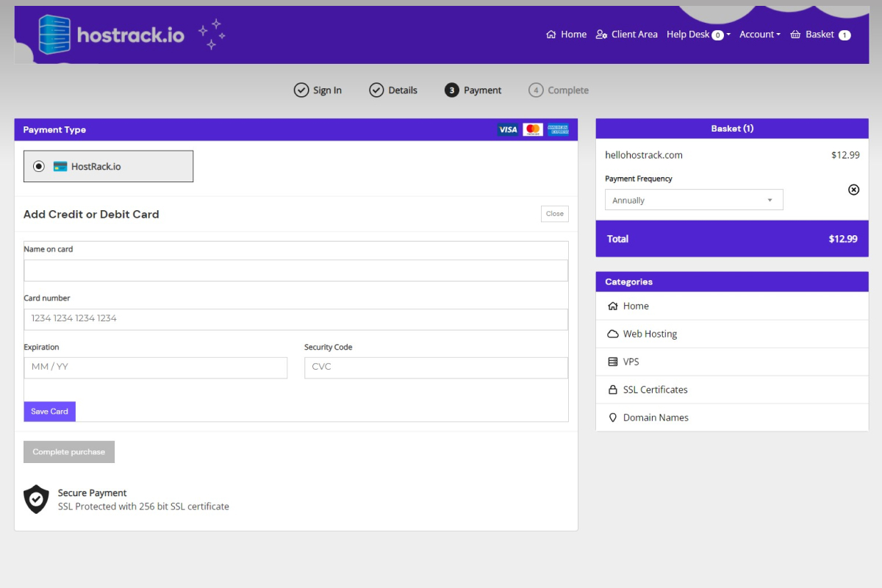This screenshot has height=588, width=882.
Task: Click the Payment Type header label
Action: (x=54, y=129)
